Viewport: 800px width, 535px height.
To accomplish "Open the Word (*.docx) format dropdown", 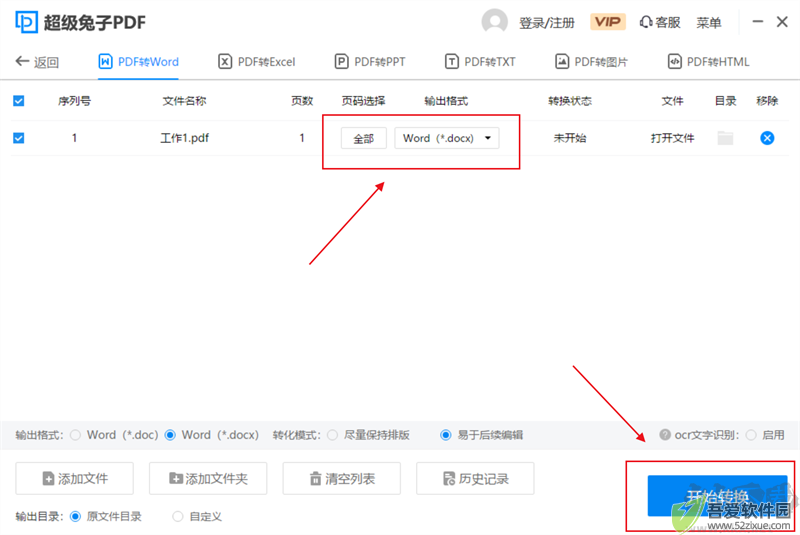I will [447, 138].
